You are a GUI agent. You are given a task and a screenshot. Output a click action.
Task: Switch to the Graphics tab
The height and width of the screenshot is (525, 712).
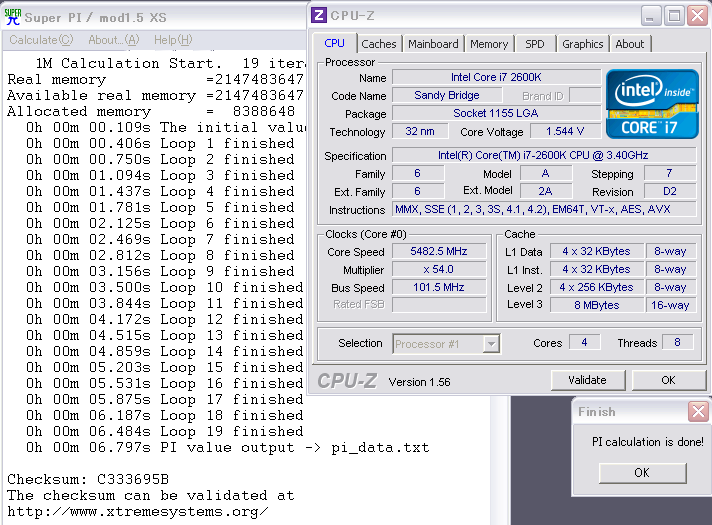click(583, 44)
